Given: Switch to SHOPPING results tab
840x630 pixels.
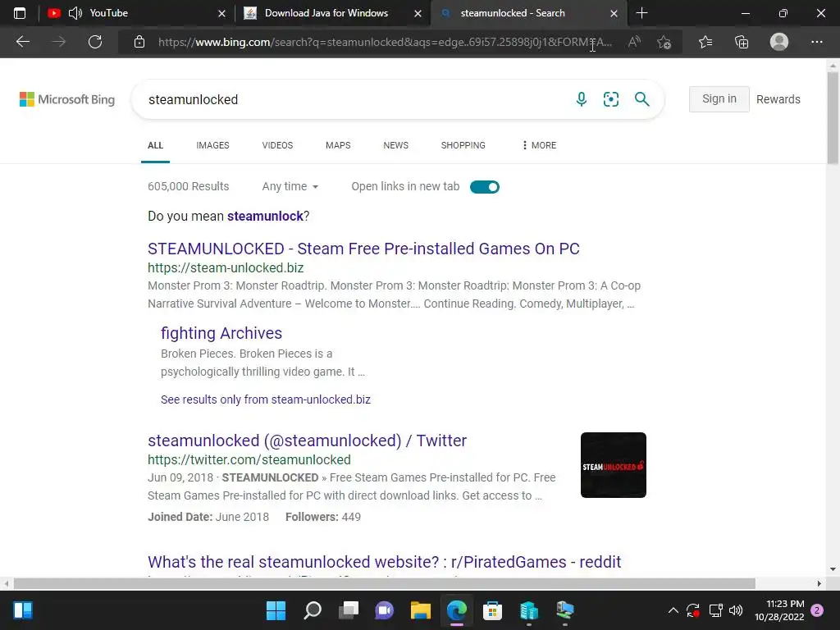Looking at the screenshot, I should (463, 145).
